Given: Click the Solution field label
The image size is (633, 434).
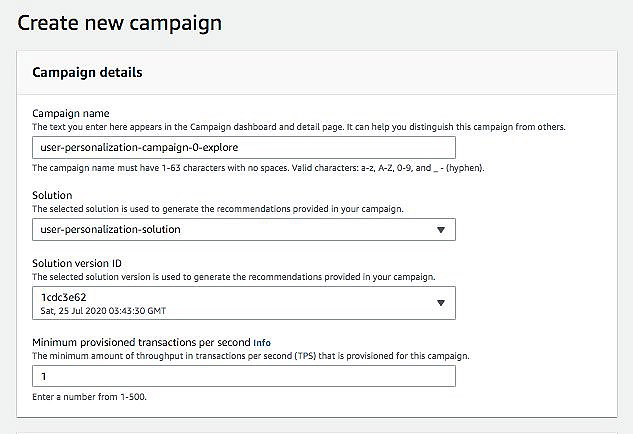Looking at the screenshot, I should point(52,195).
